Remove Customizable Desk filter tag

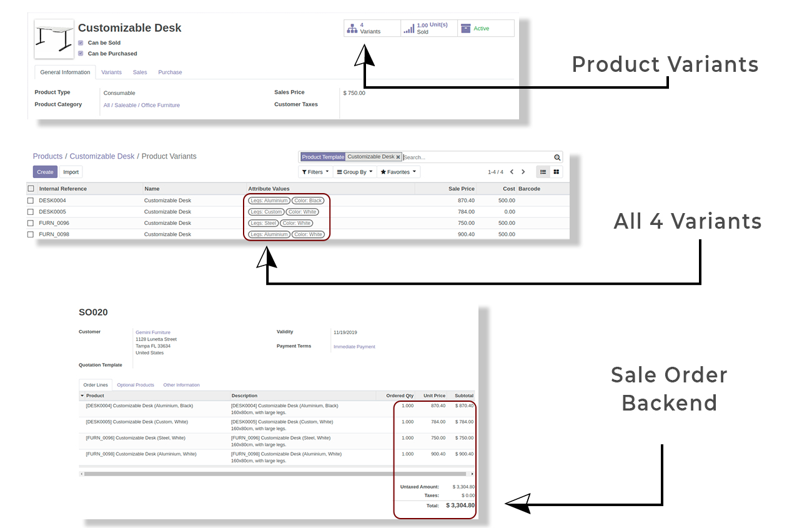398,157
